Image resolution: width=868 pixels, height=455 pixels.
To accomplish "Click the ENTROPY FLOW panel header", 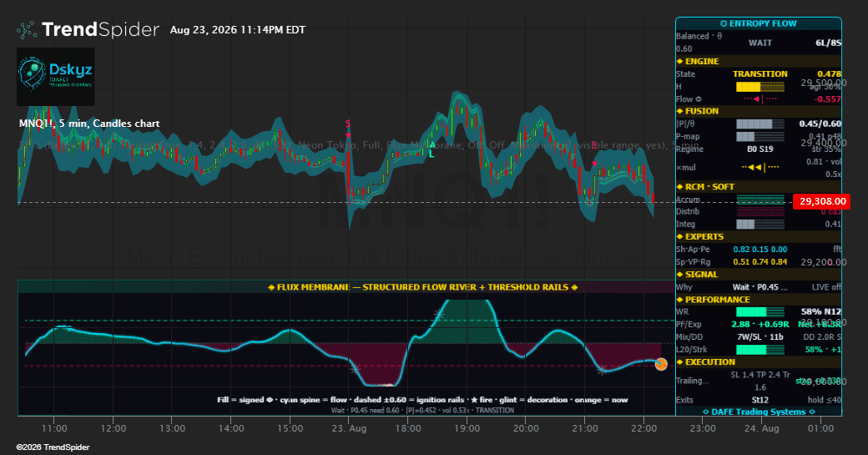I will point(759,23).
